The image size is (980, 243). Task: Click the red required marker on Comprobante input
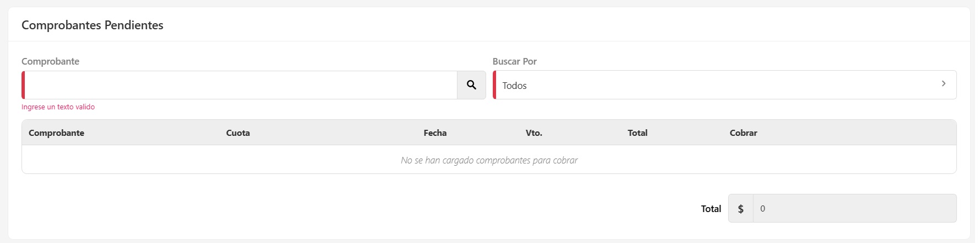coord(23,85)
